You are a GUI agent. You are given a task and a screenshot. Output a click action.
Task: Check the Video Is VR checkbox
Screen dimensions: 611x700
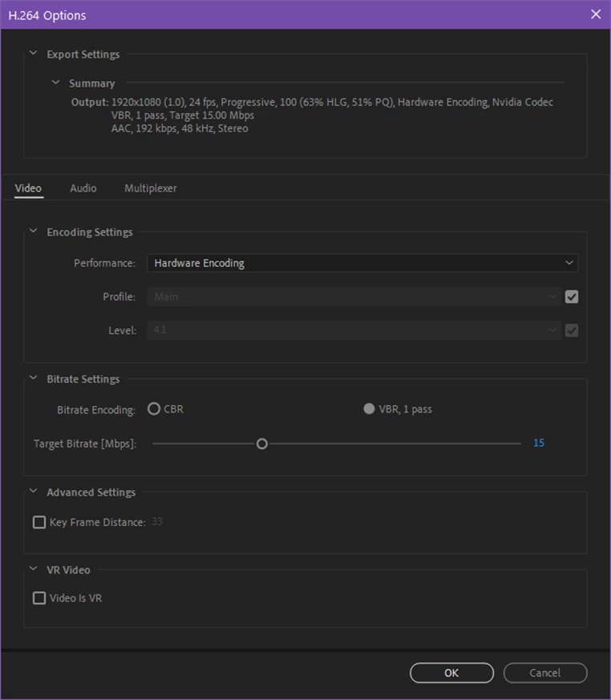tap(39, 598)
